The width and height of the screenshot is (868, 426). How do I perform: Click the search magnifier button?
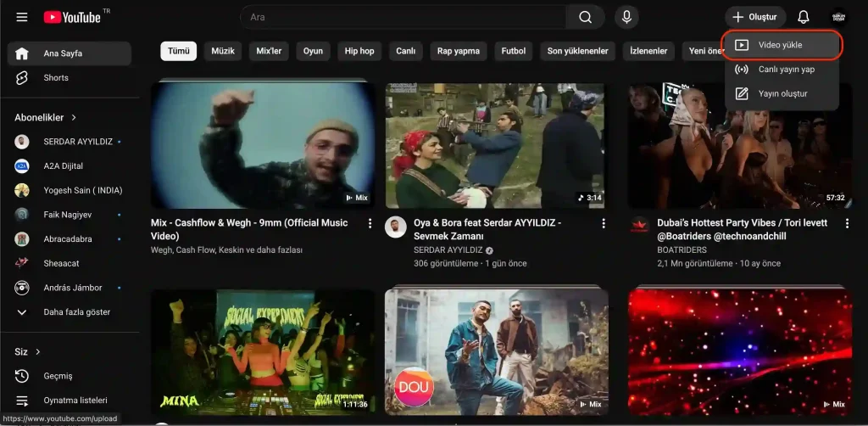point(585,17)
